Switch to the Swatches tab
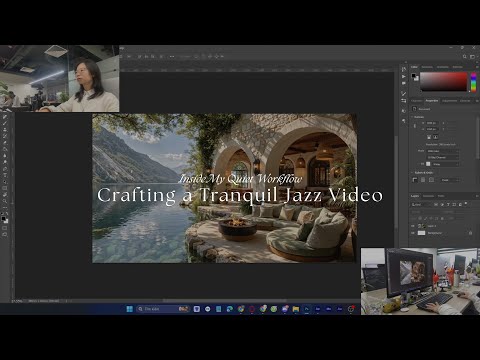This screenshot has height=360, width=480. [427, 67]
